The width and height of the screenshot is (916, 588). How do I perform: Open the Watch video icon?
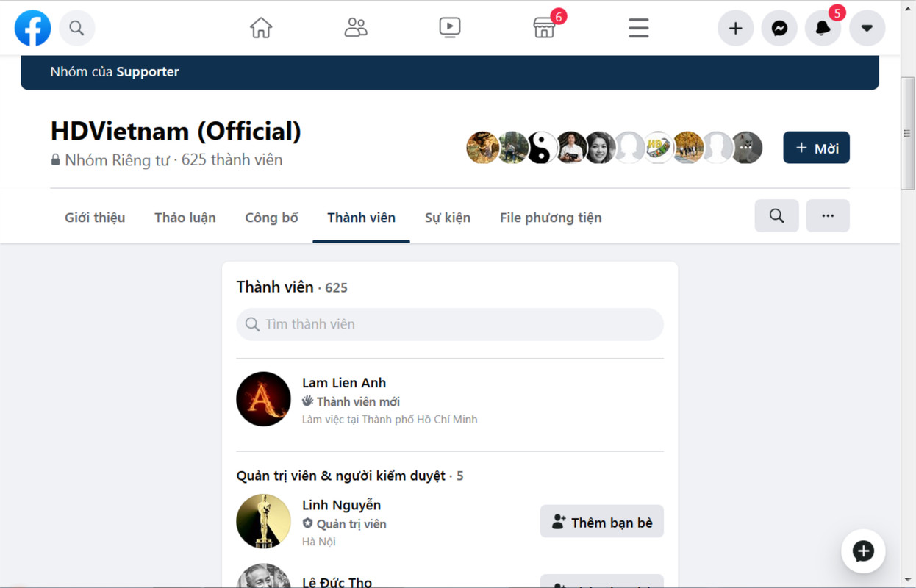coord(450,28)
